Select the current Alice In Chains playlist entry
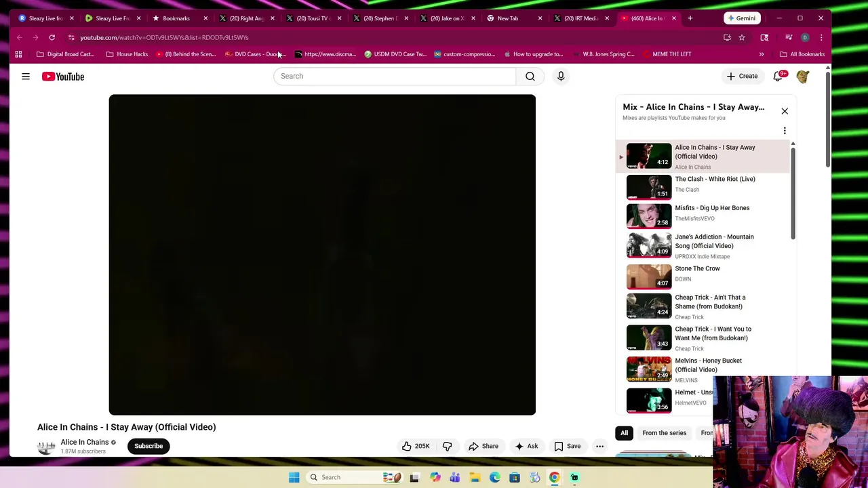The height and width of the screenshot is (488, 868). (x=704, y=157)
